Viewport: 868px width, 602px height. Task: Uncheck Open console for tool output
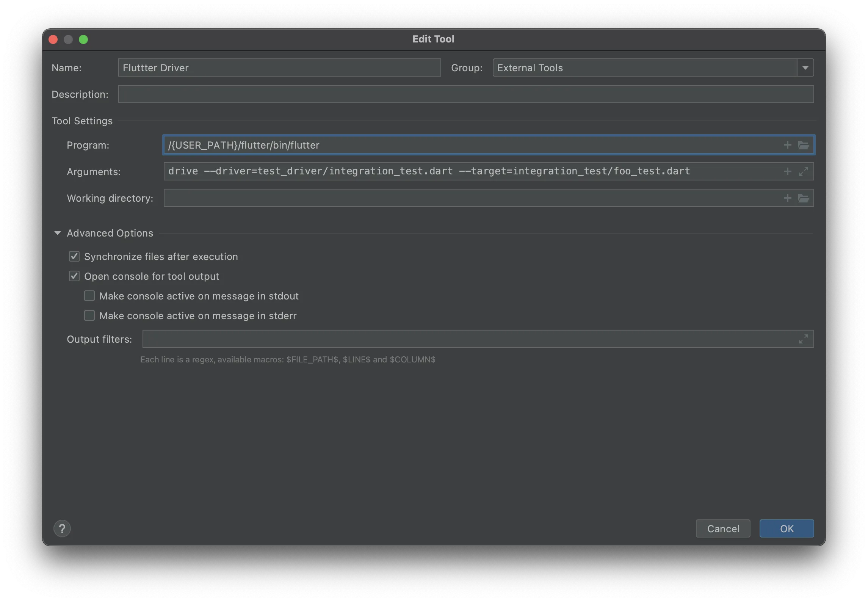(74, 276)
